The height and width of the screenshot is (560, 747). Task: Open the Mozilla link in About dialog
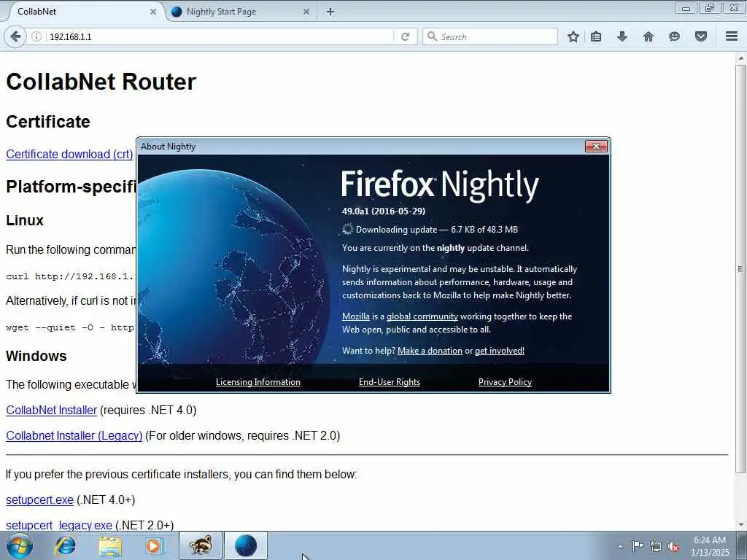[x=356, y=316]
